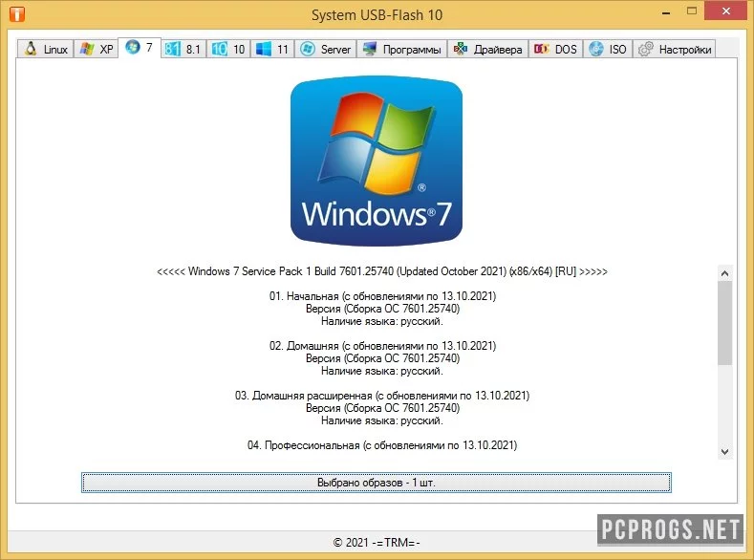Click the Выбрано образов - 1 шт. button
The width and height of the screenshot is (754, 560).
click(x=376, y=483)
